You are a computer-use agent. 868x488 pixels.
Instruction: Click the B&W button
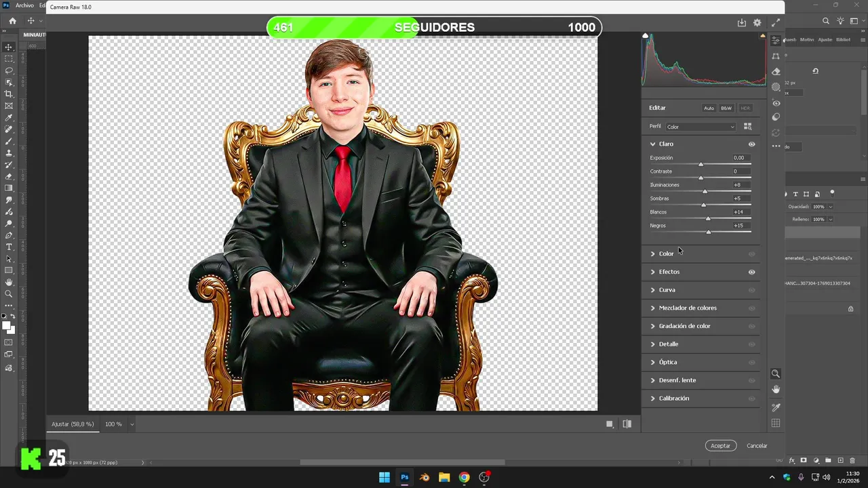[x=726, y=108]
